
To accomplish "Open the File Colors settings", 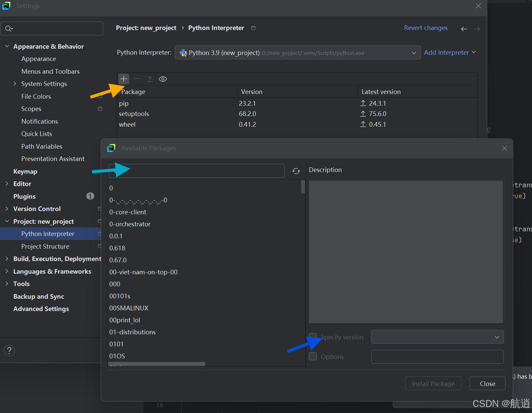I will (36, 96).
